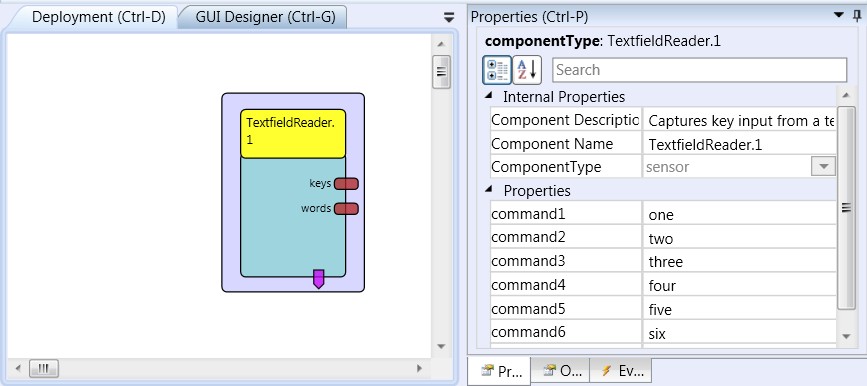The height and width of the screenshot is (386, 867).
Task: Select the yellow TextfieldReader.1 component header
Action: click(x=293, y=134)
